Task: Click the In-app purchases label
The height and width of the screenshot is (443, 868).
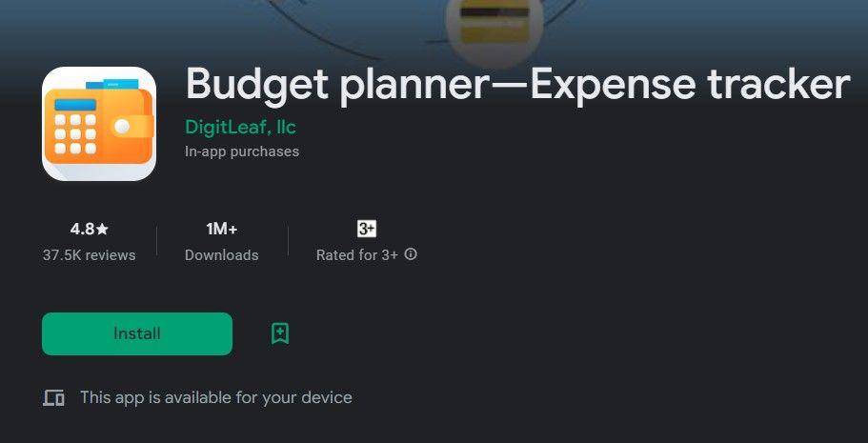Action: tap(242, 151)
